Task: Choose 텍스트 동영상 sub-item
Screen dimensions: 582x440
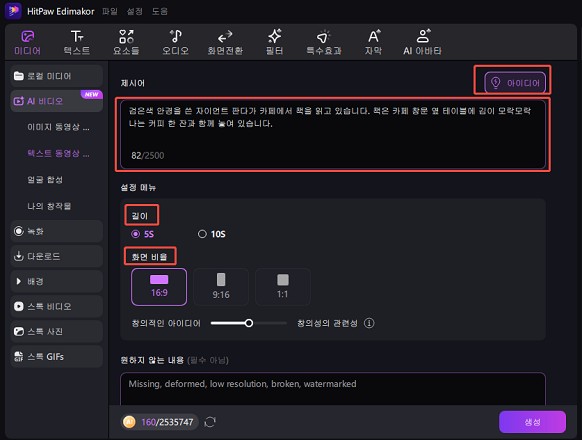Action: (x=58, y=153)
